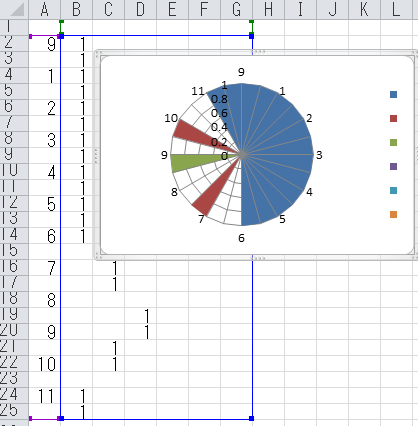The height and width of the screenshot is (426, 418).
Task: Click the Select All corner triangle
Action: pos(14,9)
